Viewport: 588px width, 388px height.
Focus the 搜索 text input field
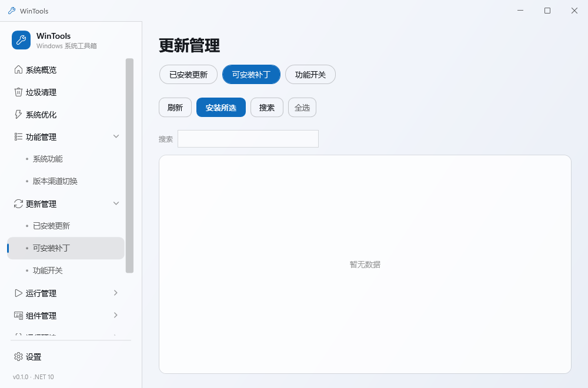click(x=248, y=139)
